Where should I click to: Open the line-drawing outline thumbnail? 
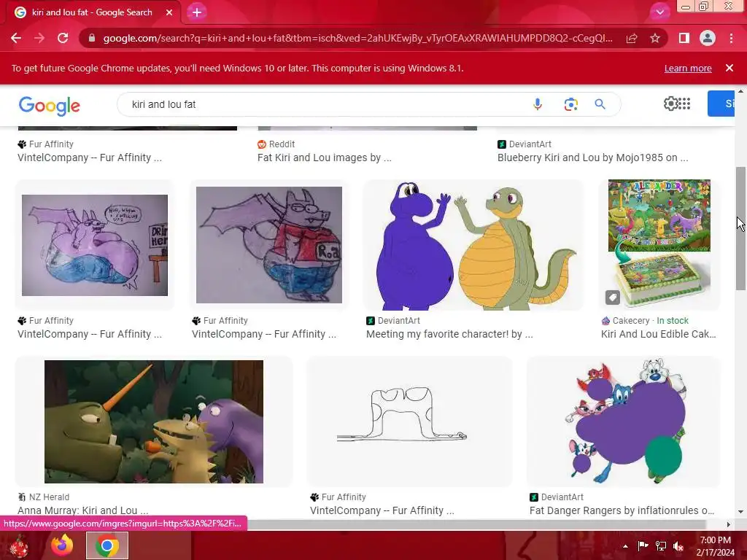coord(410,421)
